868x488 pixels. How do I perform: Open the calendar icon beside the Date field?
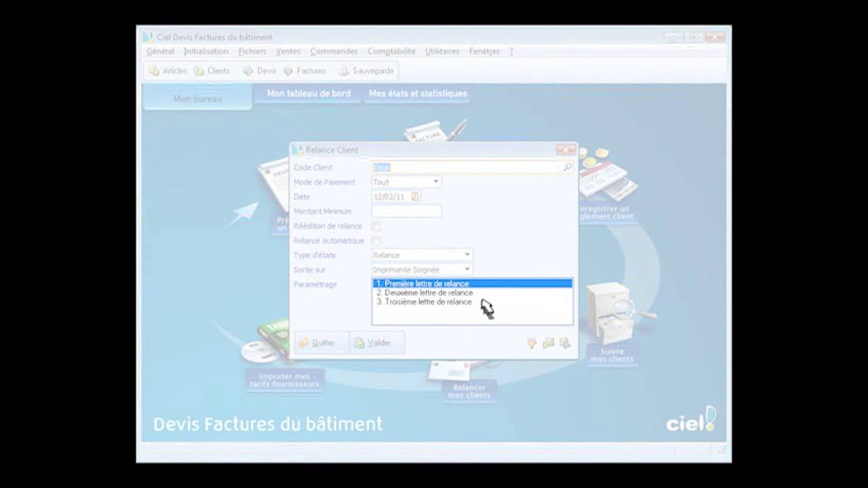(x=415, y=197)
